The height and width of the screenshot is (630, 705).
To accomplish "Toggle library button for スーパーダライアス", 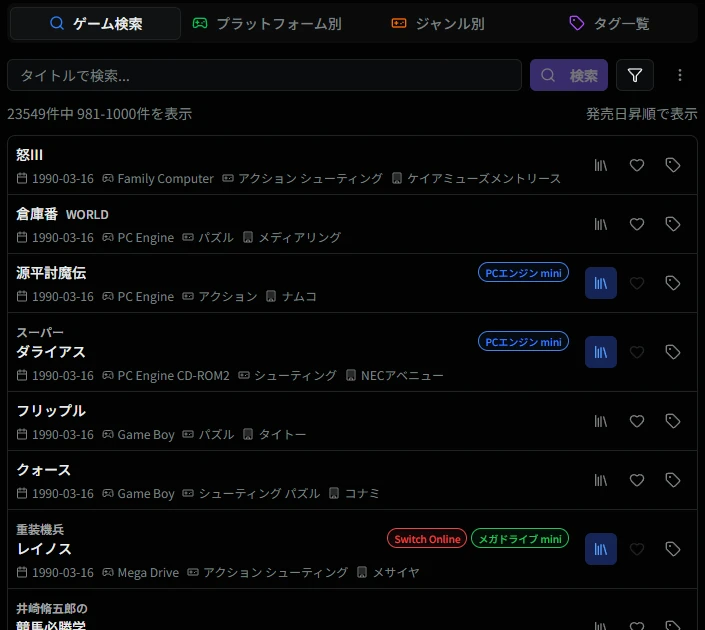I will [601, 352].
